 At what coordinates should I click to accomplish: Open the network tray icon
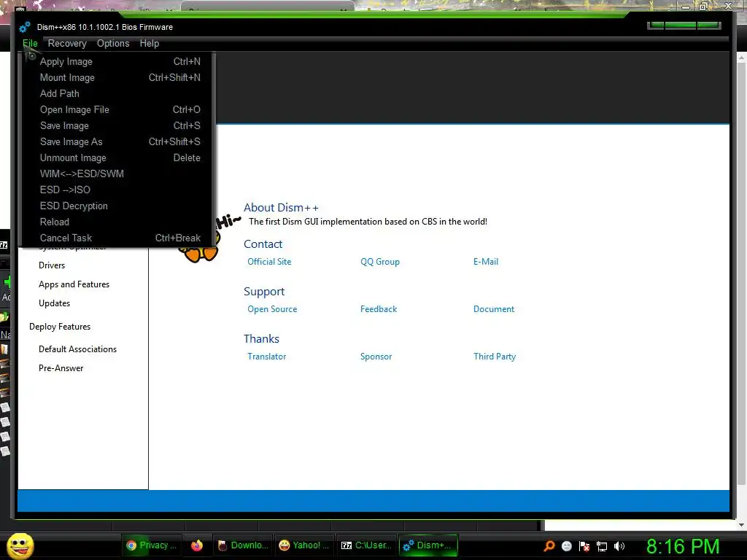tap(602, 546)
